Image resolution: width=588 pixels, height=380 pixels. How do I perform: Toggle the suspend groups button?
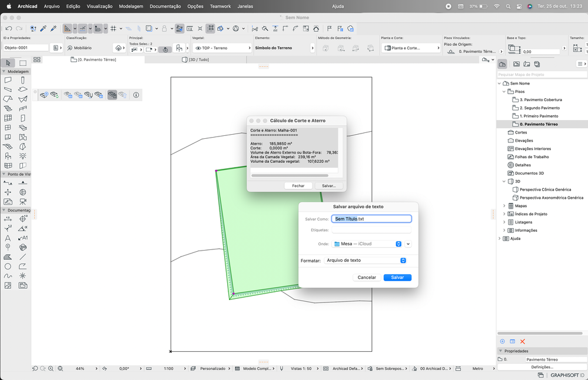210,28
